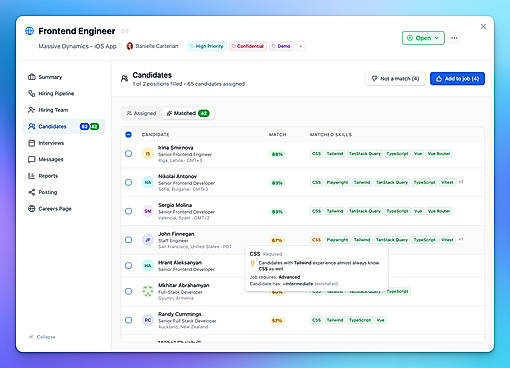Select Sergio Molina's checkbox
The width and height of the screenshot is (510, 368).
128,211
